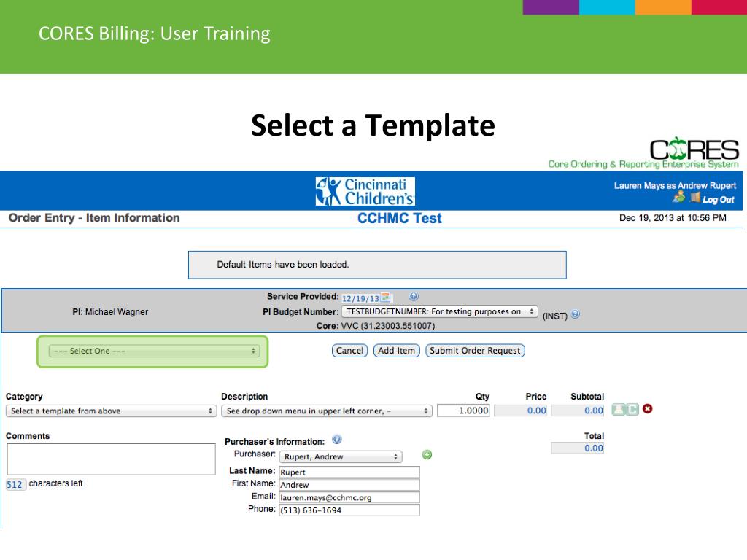Click the Price field in item row
This screenshot has height=560, width=747.
pos(521,411)
